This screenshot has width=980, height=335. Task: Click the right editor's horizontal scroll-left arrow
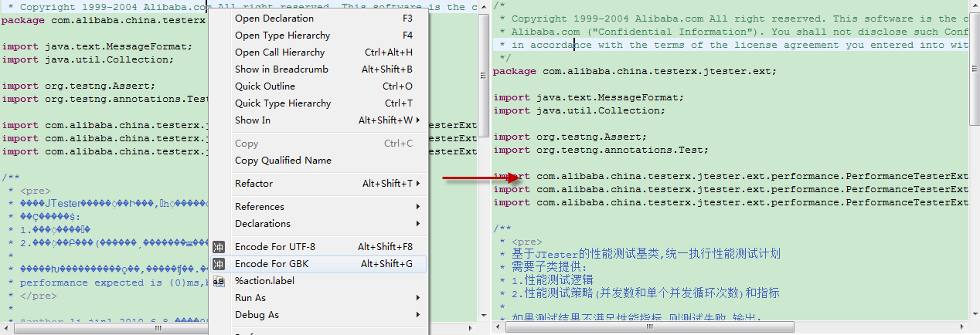tap(498, 329)
